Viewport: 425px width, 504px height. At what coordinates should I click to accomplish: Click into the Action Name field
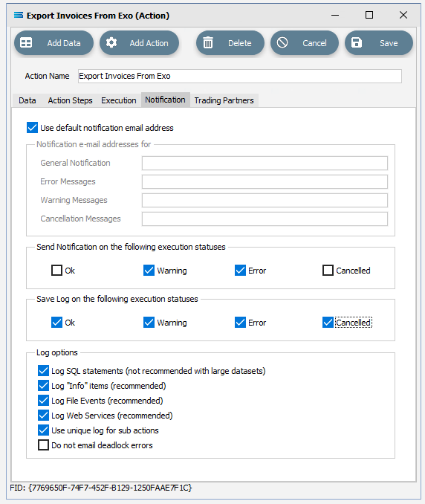tap(240, 76)
